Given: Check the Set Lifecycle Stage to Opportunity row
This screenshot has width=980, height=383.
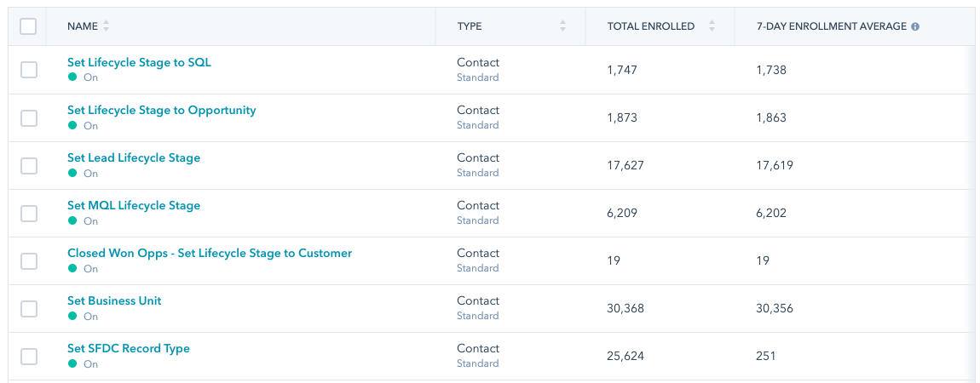Looking at the screenshot, I should click(29, 118).
